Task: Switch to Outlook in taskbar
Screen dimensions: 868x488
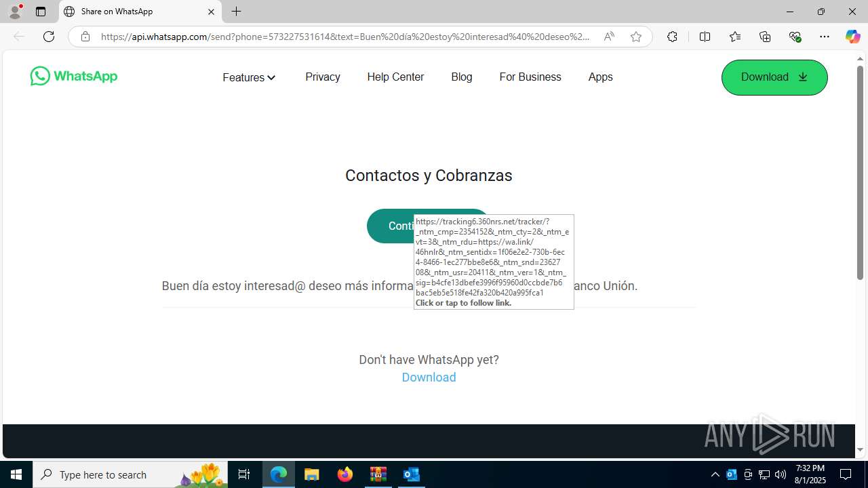Action: point(412,474)
